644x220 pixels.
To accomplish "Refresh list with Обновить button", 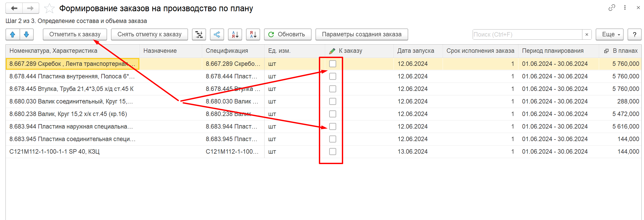I will click(x=288, y=34).
